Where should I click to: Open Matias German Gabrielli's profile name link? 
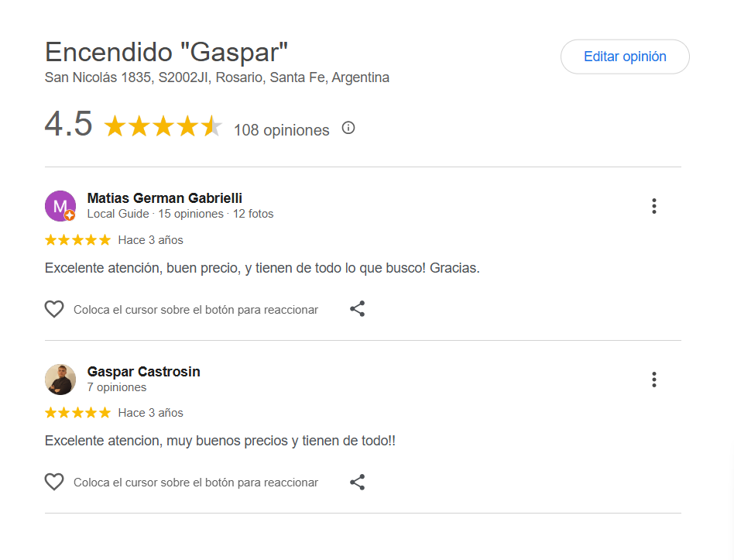click(164, 198)
